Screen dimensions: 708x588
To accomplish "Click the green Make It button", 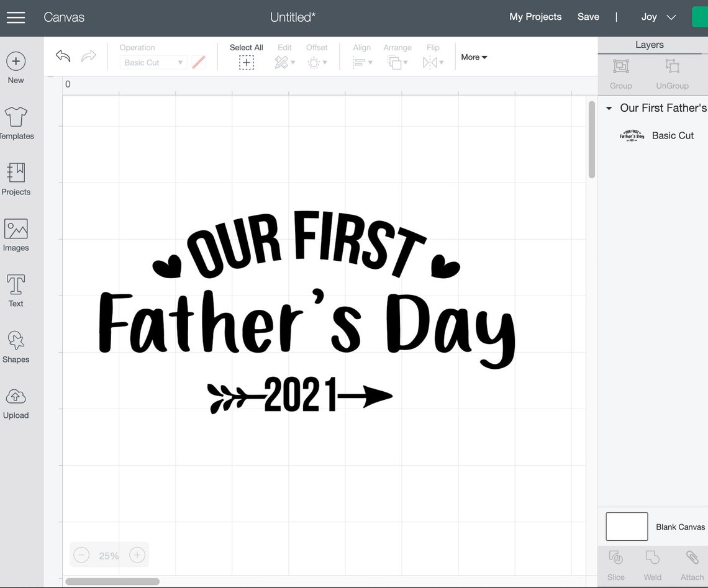I will [700, 17].
